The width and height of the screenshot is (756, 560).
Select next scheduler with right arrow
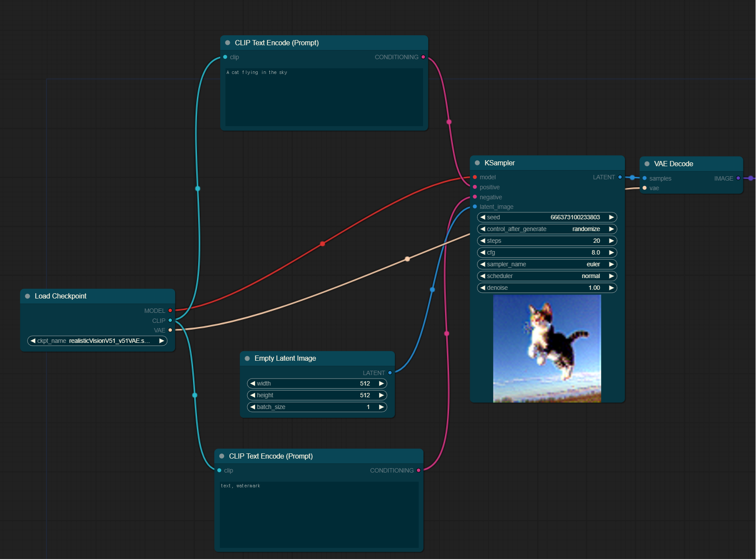coord(611,276)
